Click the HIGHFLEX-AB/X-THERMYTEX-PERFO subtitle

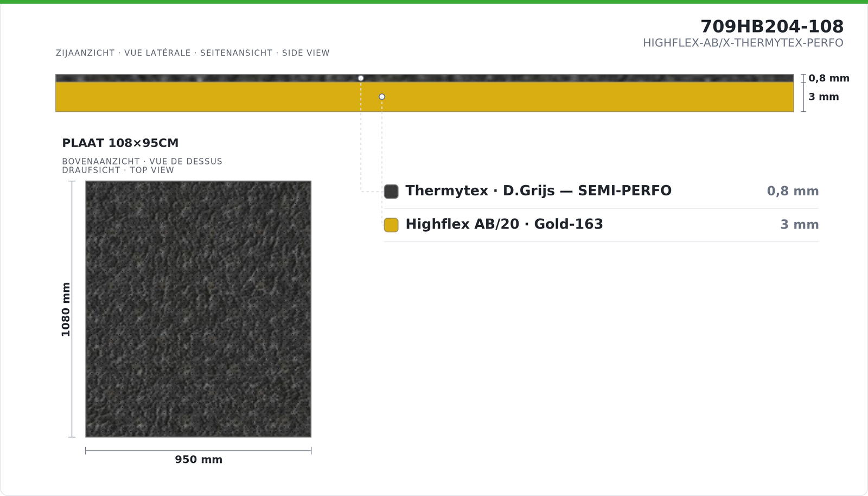point(743,43)
